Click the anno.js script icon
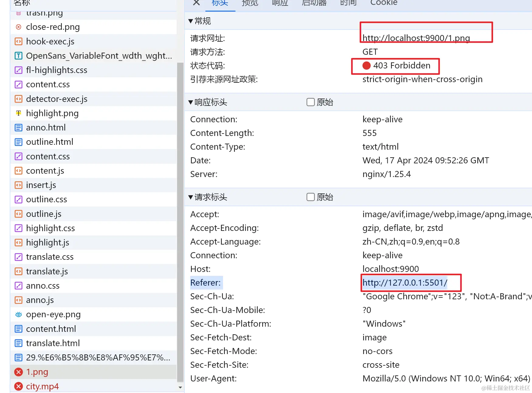Image resolution: width=532 pixels, height=393 pixels. coord(19,300)
